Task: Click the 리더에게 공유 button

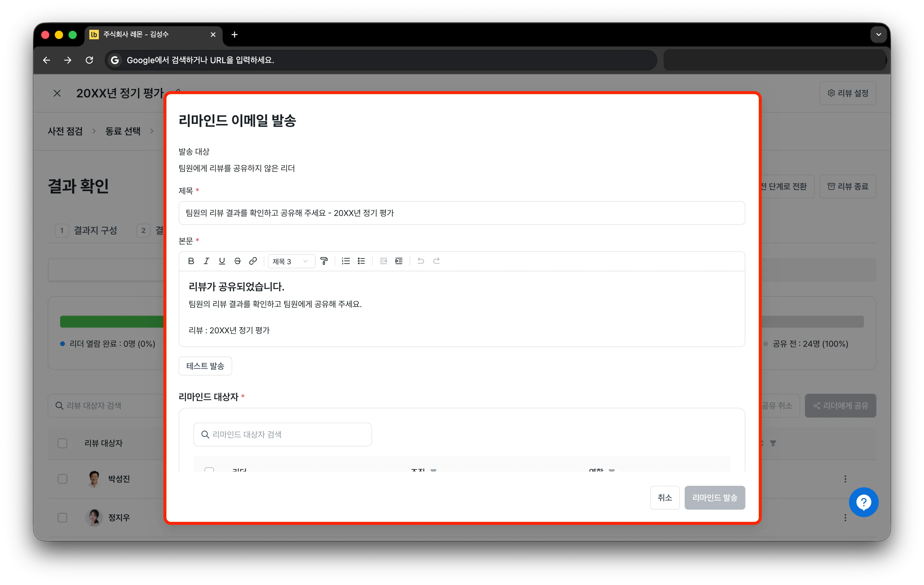Action: [x=840, y=405]
